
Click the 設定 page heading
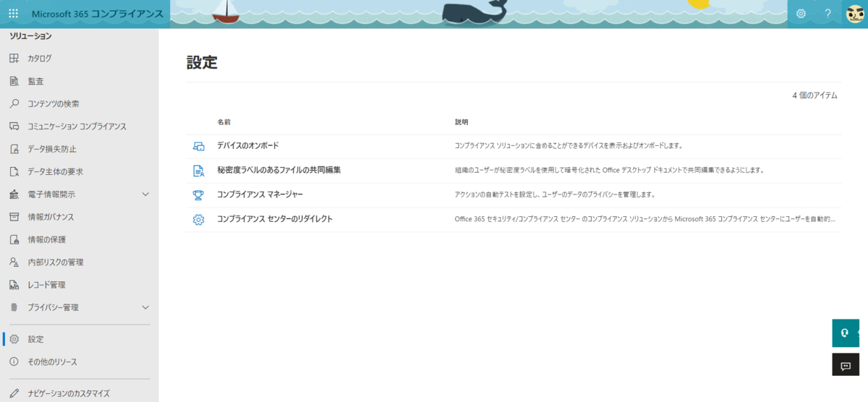[202, 62]
